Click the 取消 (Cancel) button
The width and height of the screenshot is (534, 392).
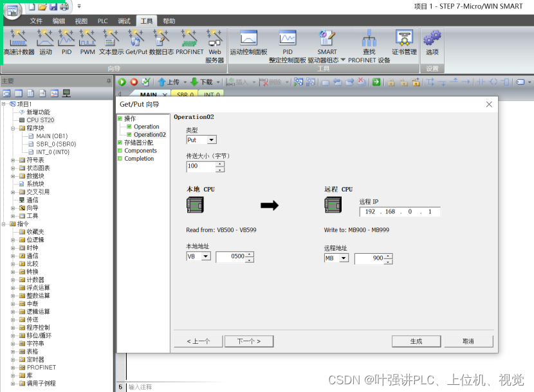[x=468, y=341]
